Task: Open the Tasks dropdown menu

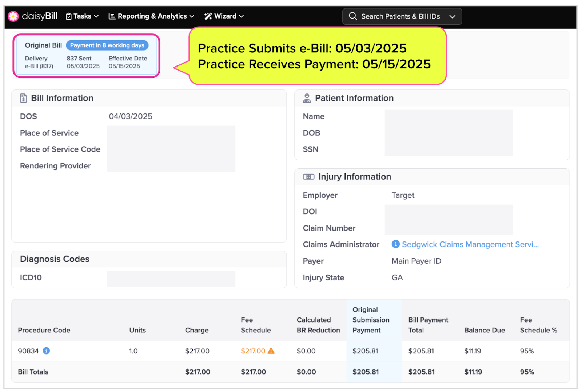Action: tap(83, 16)
